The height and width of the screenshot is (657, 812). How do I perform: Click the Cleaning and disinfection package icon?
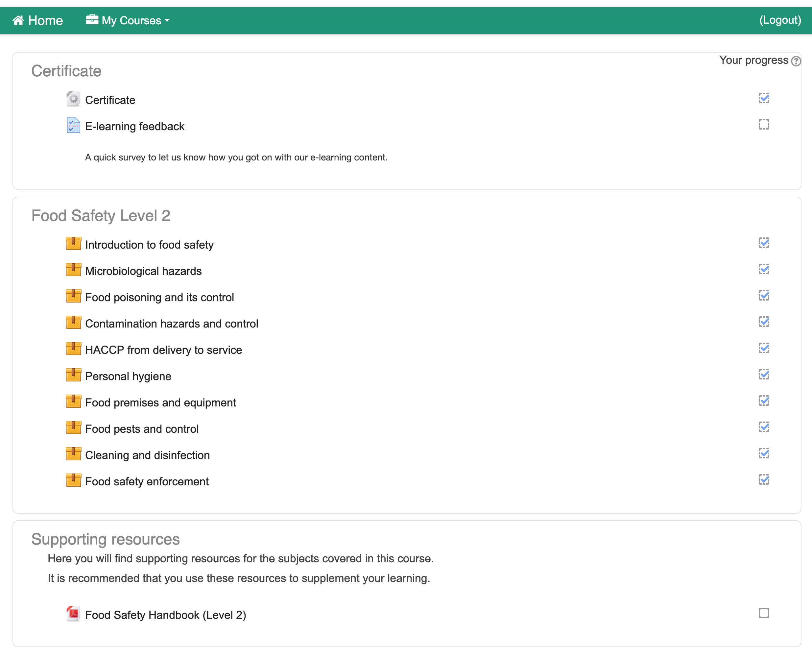click(73, 454)
